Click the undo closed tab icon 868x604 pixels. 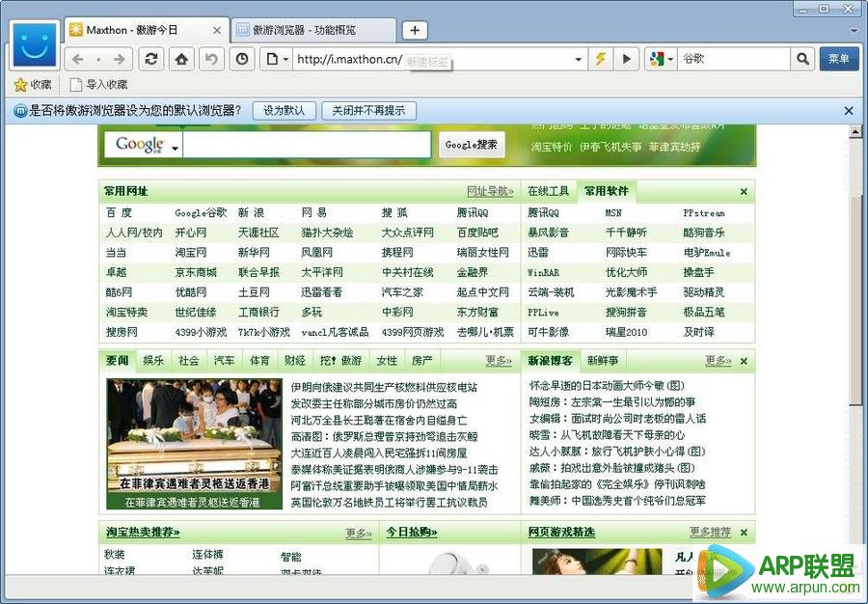[x=211, y=59]
